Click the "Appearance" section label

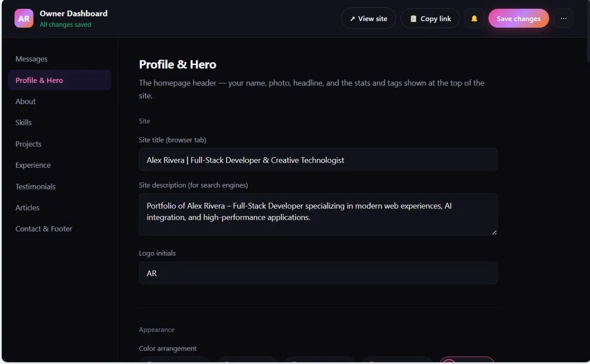[x=157, y=330]
